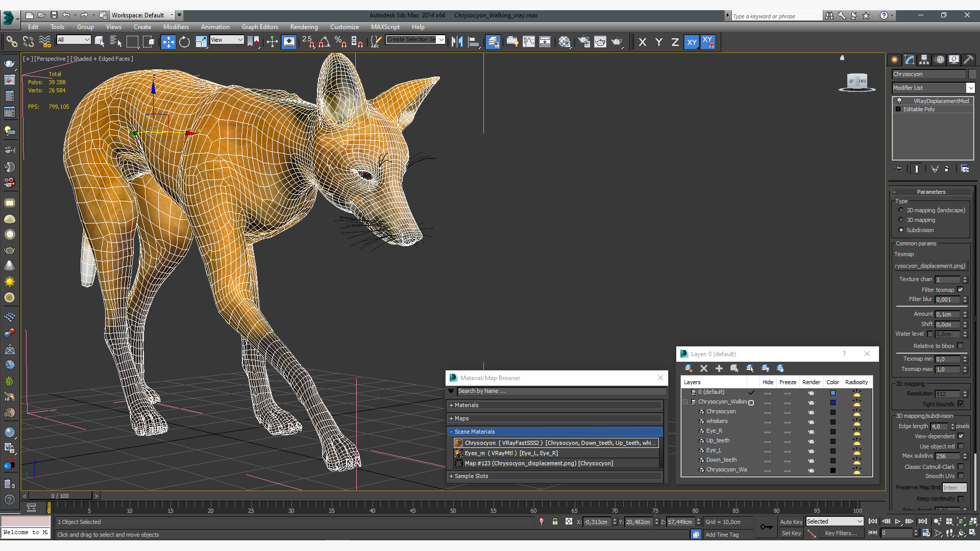This screenshot has height=551, width=980.
Task: Select 3D mapping type
Action: [x=901, y=220]
